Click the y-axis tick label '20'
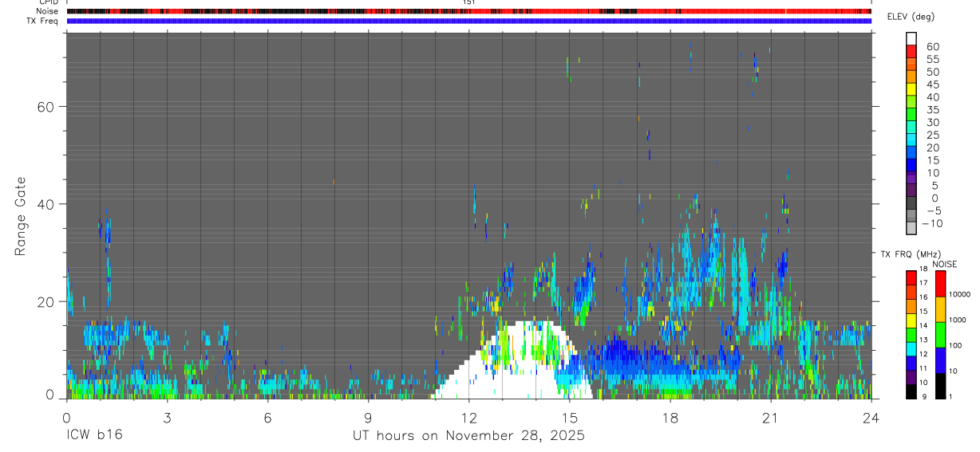 coord(47,302)
